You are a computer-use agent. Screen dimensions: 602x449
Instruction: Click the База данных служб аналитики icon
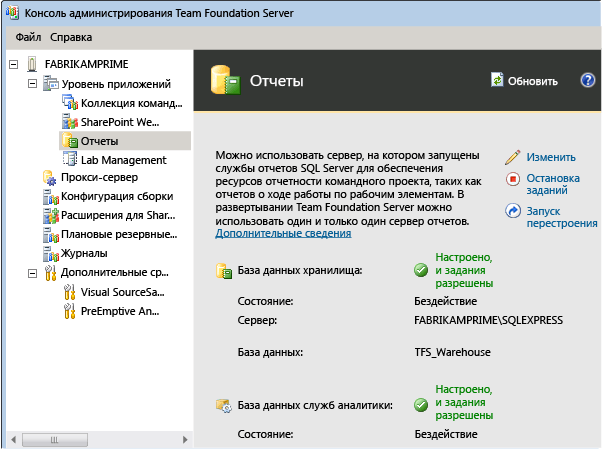click(224, 406)
